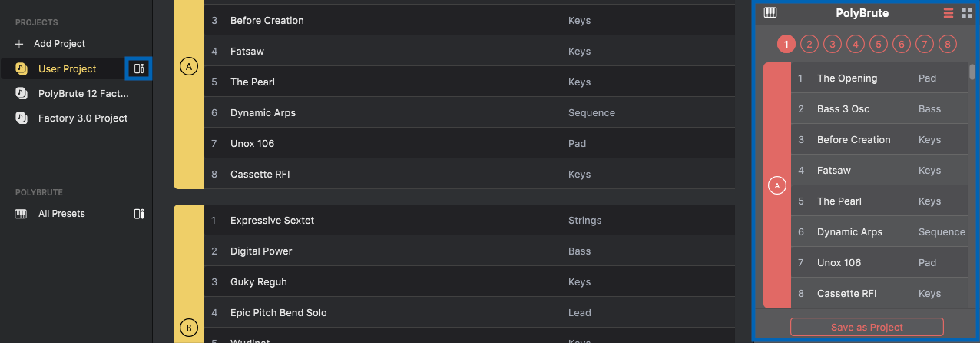The image size is (980, 343).
Task: Select the Digital Power bass preset
Action: tap(469, 251)
